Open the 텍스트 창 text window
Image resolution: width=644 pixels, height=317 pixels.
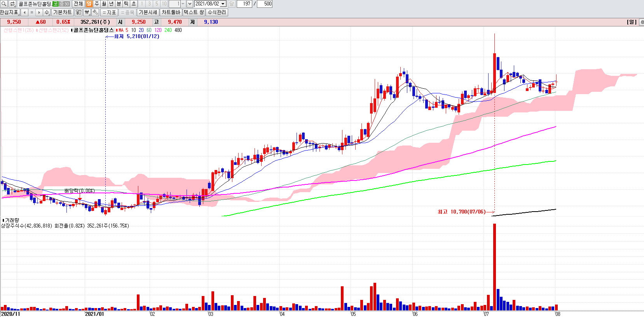(194, 12)
